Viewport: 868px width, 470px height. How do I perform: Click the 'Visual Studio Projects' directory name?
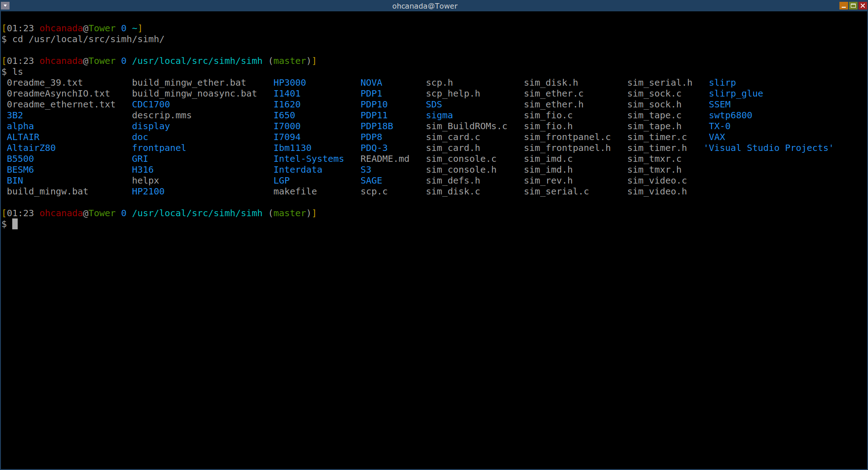[x=769, y=148]
